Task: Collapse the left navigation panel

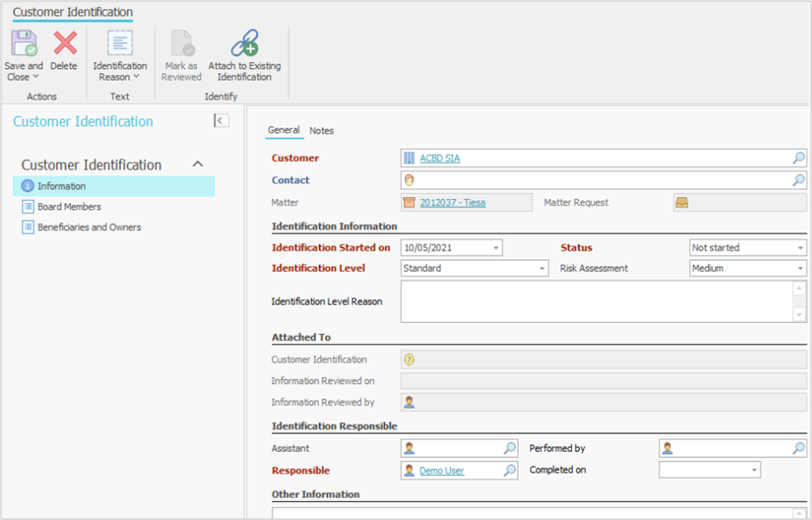Action: point(221,121)
